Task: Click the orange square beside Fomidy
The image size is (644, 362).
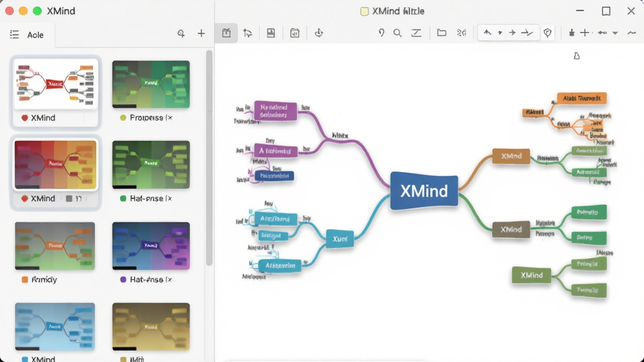Action: pos(25,280)
